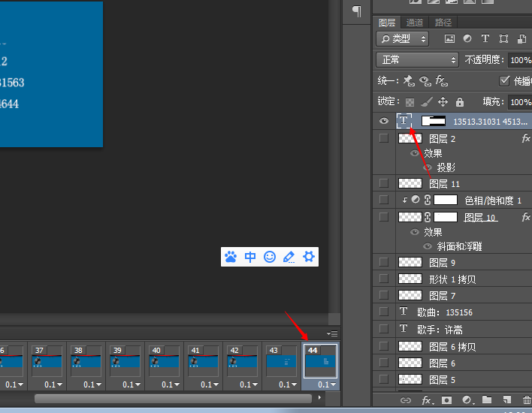
Task: Add a layer style with fx button
Action: click(427, 400)
